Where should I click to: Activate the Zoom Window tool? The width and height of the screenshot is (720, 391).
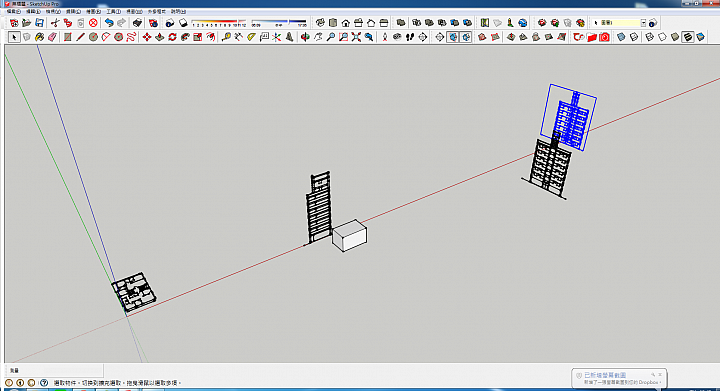343,37
